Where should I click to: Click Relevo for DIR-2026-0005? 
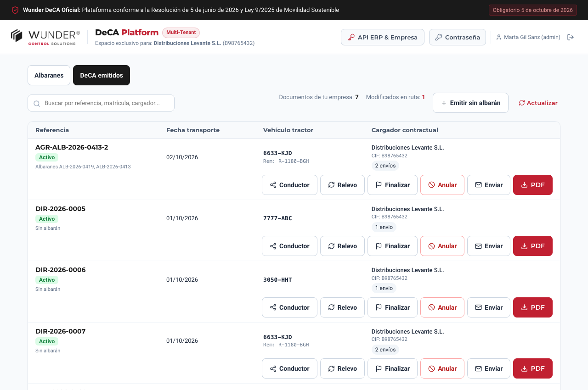pyautogui.click(x=342, y=246)
